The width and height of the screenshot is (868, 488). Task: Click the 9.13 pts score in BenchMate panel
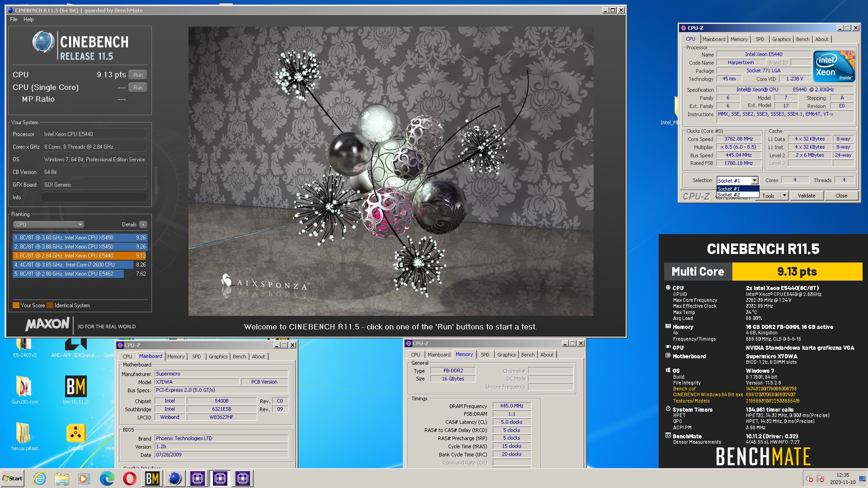(797, 272)
